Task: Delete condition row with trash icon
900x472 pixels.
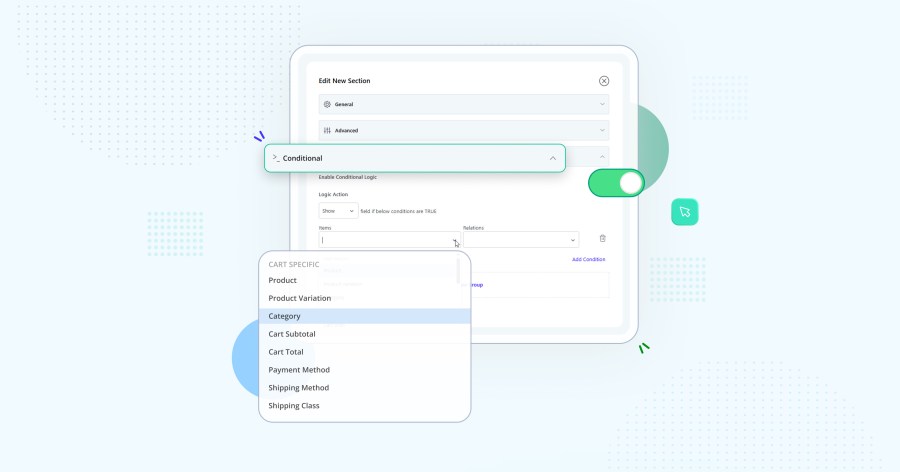Action: click(602, 238)
